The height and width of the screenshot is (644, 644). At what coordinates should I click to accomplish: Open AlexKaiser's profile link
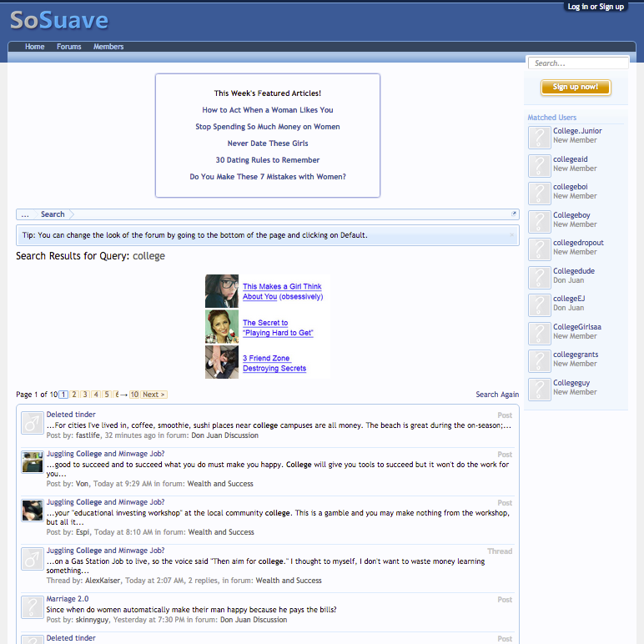pos(103,581)
